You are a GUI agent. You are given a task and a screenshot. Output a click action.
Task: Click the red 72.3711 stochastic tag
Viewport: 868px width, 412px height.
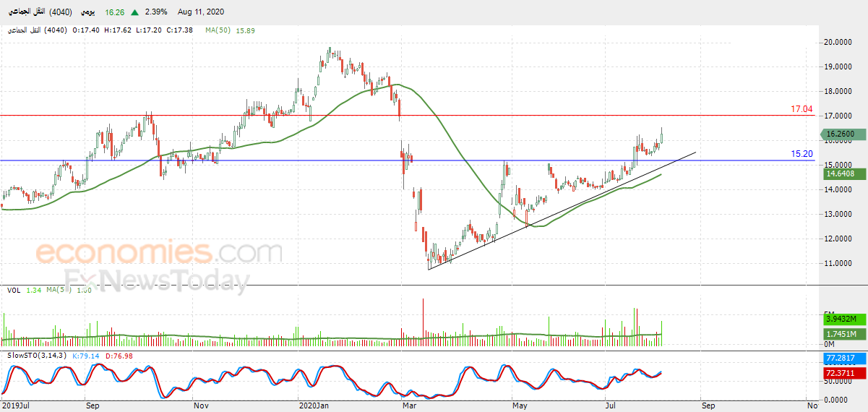[842, 373]
